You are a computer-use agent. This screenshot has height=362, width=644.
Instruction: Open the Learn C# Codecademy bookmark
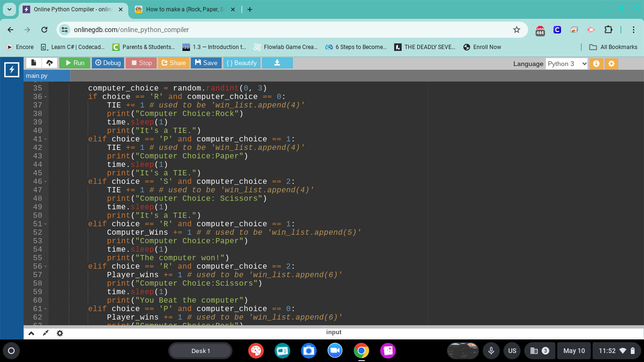pos(73,47)
